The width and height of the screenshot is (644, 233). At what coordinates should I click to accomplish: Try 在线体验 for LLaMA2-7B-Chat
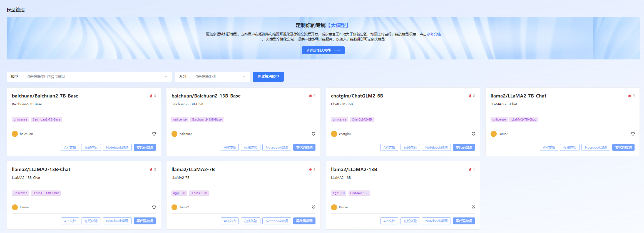[x=570, y=147]
